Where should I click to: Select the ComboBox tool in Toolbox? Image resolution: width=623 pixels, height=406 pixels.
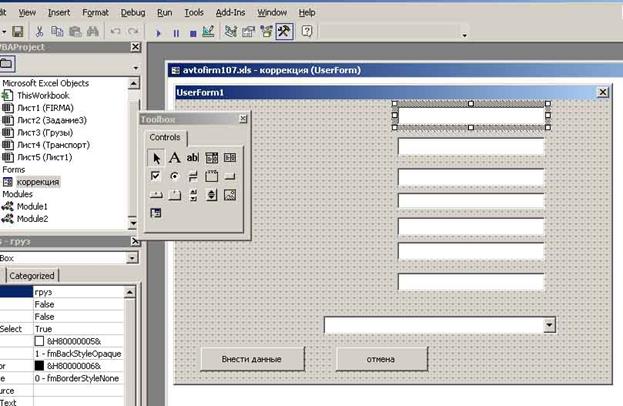point(211,158)
